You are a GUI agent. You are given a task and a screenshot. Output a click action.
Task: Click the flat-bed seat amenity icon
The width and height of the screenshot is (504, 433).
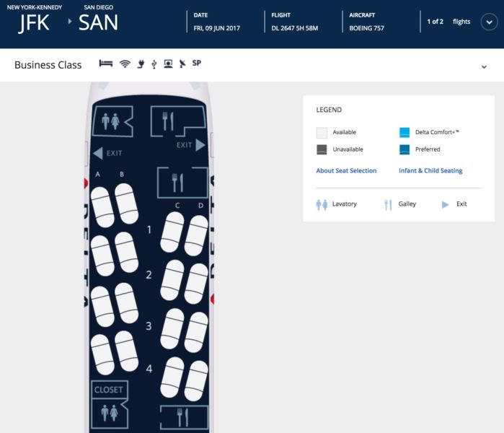click(x=106, y=64)
